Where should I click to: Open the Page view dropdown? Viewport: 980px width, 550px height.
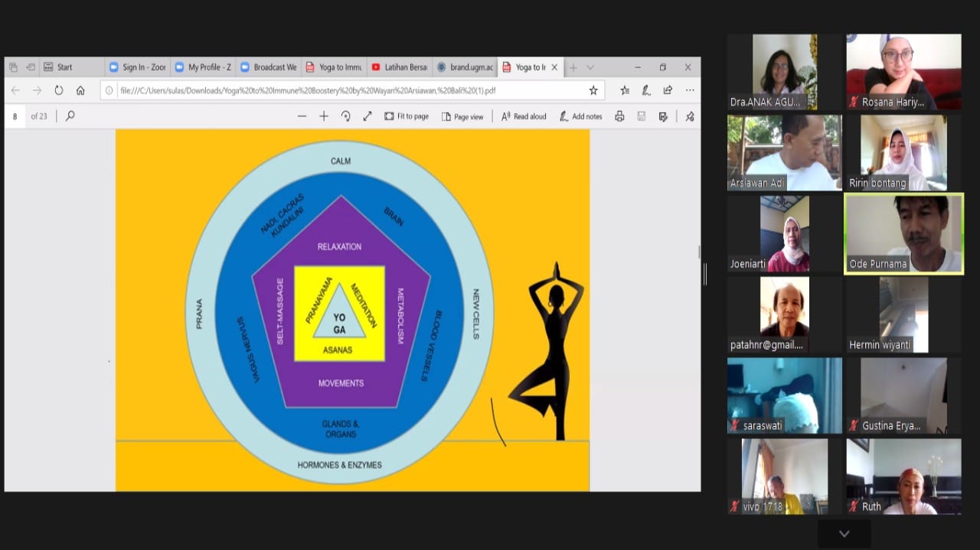[462, 116]
